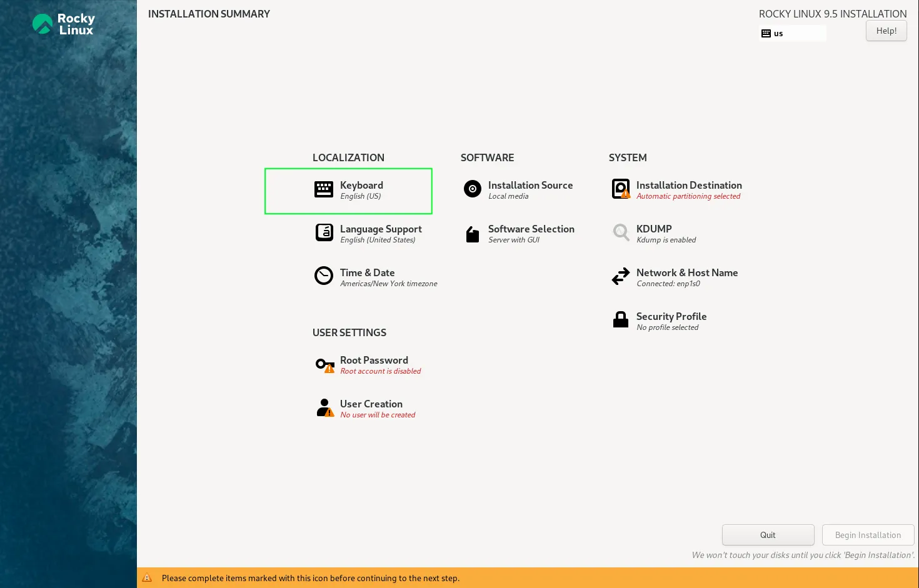Click the Quit button
The image size is (919, 588).
click(768, 535)
